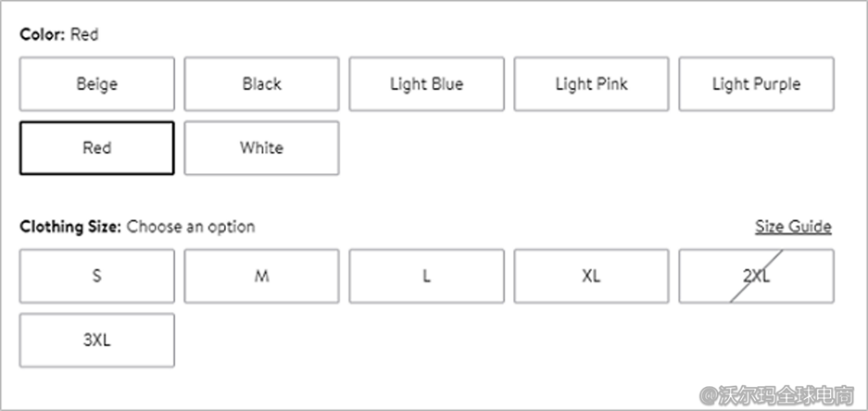
Task: Choose clothing size M
Action: click(261, 276)
